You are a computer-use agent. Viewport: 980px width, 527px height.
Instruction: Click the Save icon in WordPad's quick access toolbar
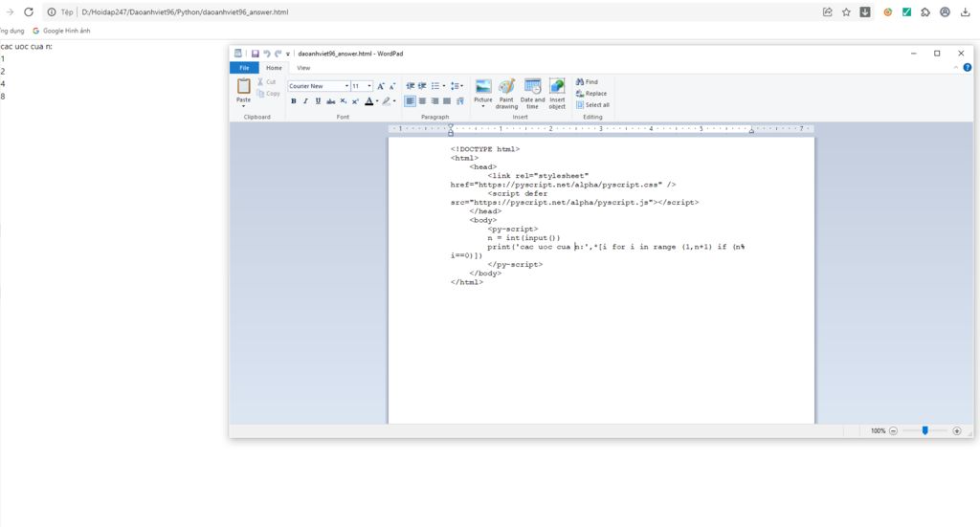tap(255, 54)
